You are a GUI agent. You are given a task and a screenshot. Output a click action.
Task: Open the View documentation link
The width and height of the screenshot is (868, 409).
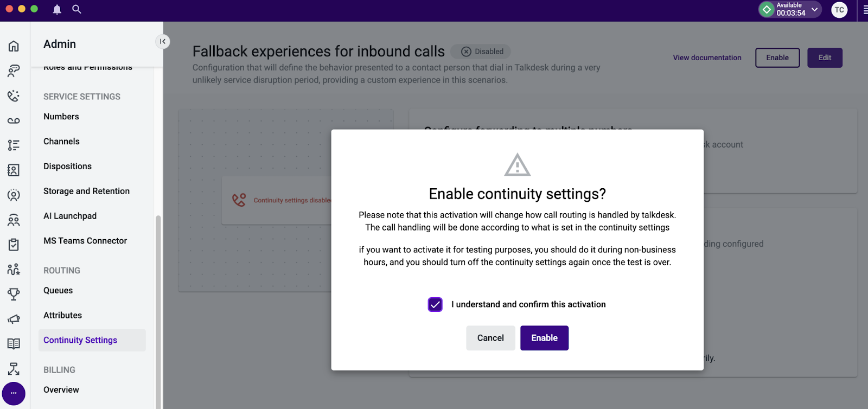click(707, 57)
